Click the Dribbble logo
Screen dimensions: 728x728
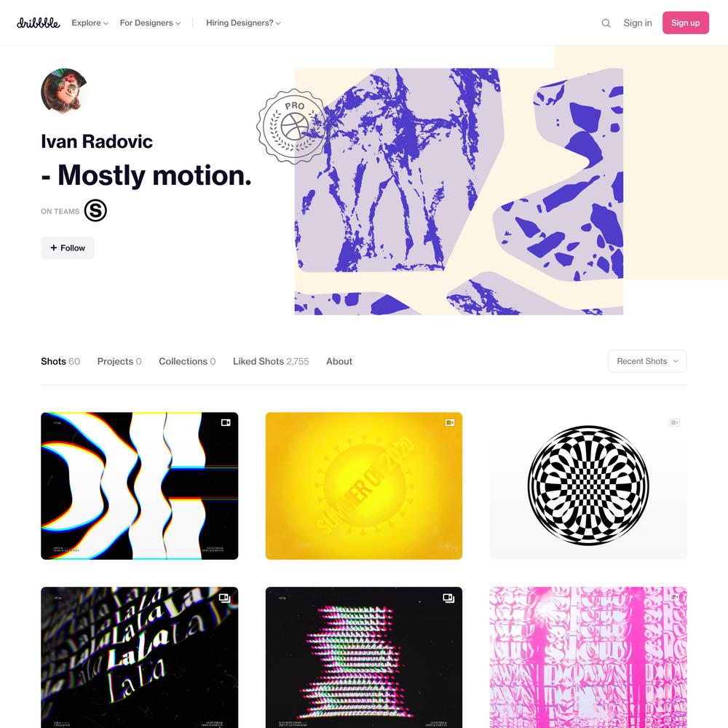coord(39,23)
